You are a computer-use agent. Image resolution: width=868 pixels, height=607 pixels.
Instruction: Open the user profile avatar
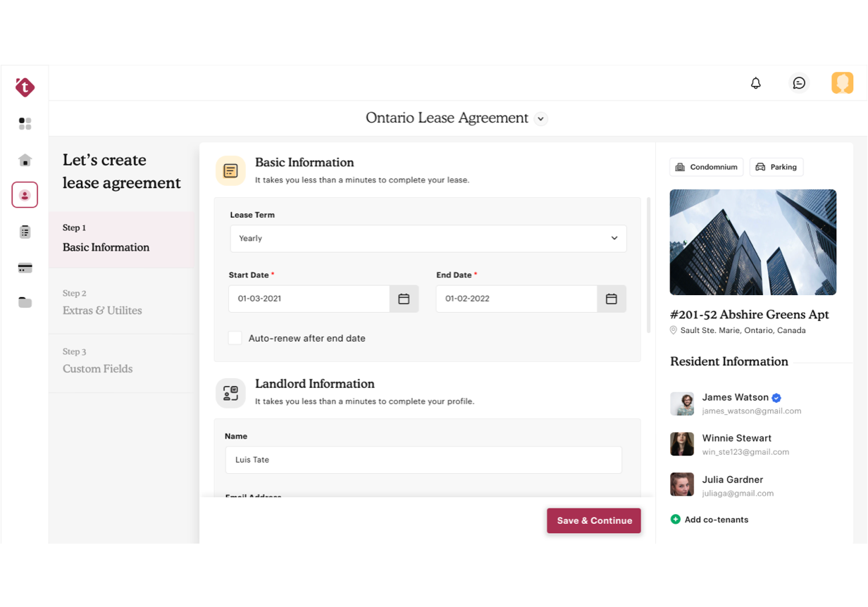point(842,83)
